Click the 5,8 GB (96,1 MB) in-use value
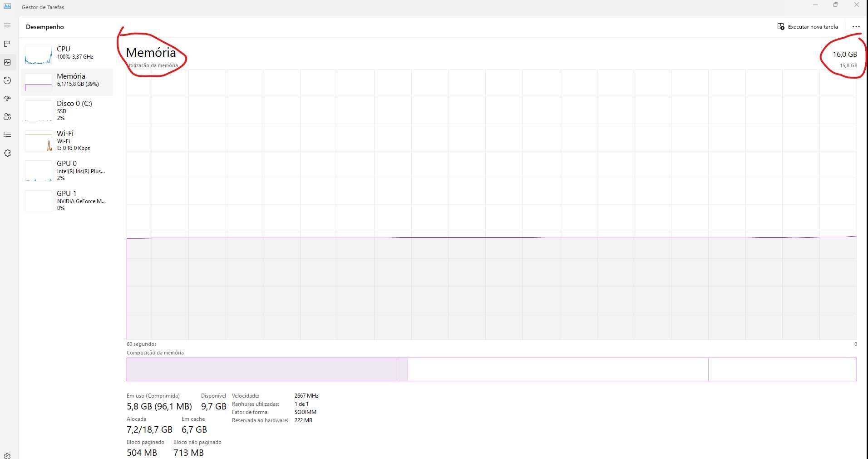Screen dimensions: 868x459 [x=159, y=406]
